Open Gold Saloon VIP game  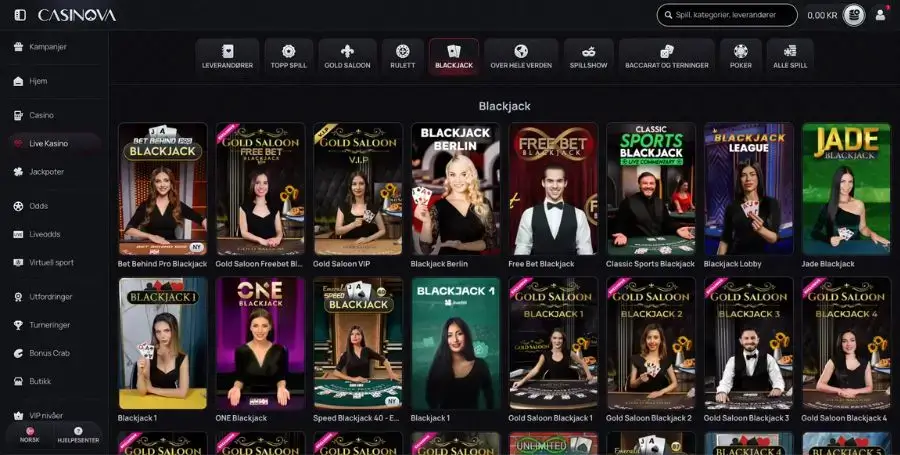(358, 189)
